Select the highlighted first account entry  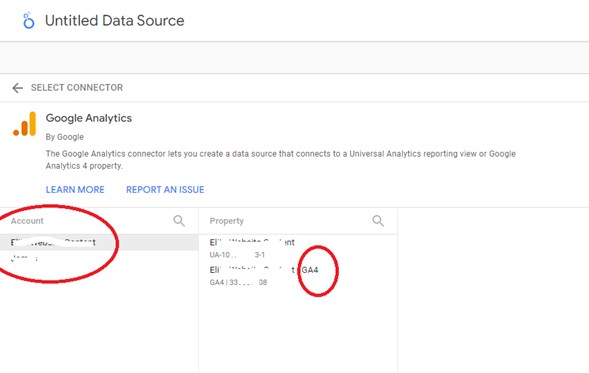(x=99, y=242)
